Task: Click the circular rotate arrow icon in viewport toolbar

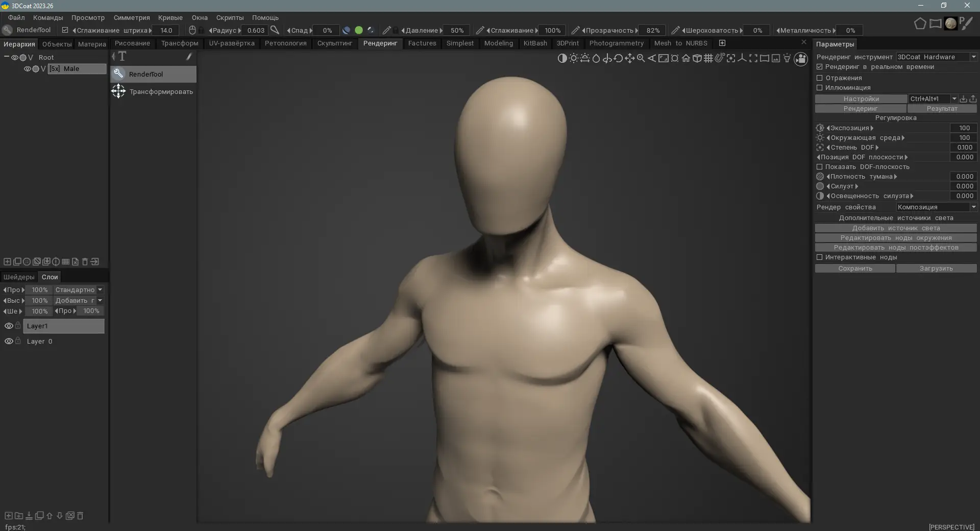Action: pyautogui.click(x=618, y=58)
